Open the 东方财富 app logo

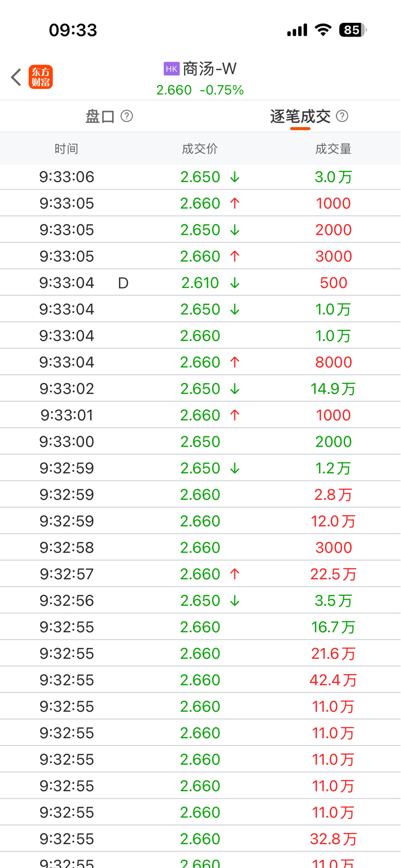(41, 77)
